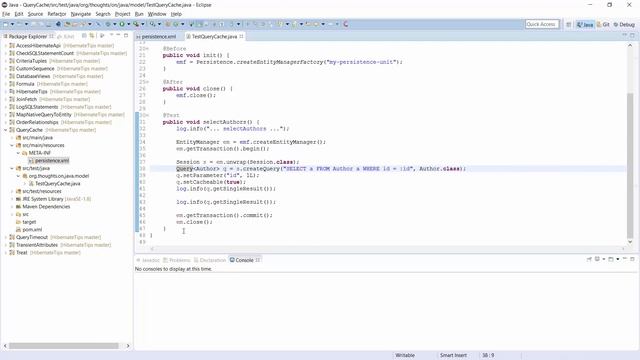Open the Window menu
Screen dimensions: 640x360
coord(157,14)
